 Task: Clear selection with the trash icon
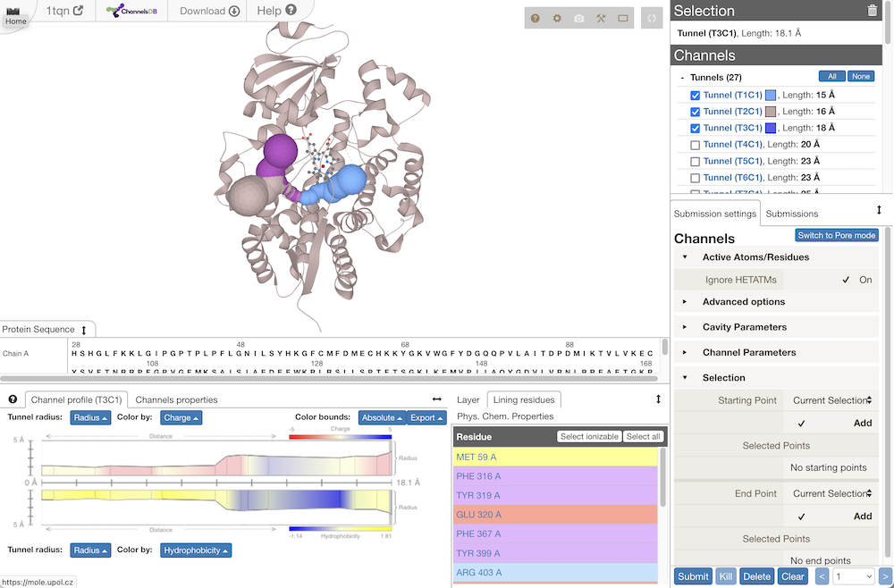coord(873,11)
